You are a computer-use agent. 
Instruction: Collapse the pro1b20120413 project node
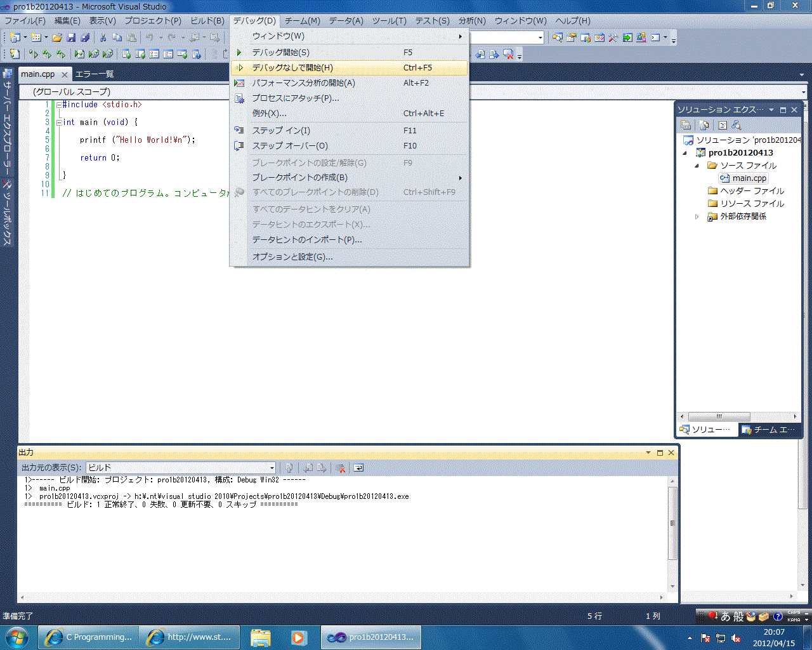[x=685, y=153]
